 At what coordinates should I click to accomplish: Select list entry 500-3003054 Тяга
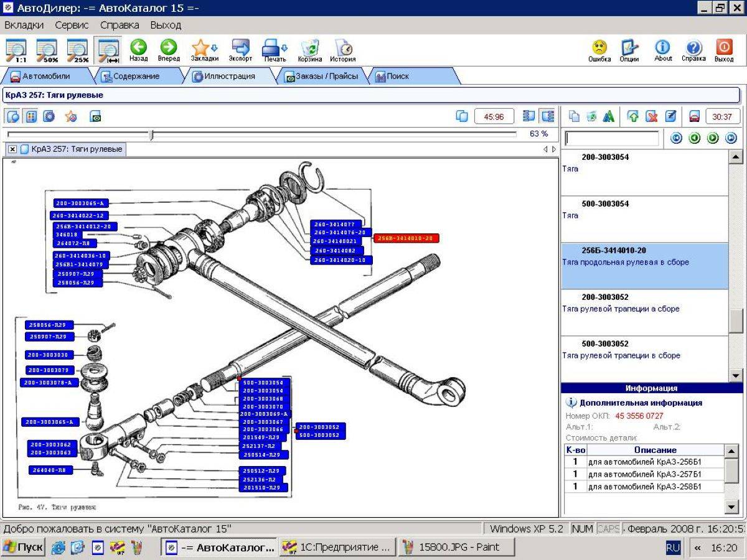(x=644, y=219)
